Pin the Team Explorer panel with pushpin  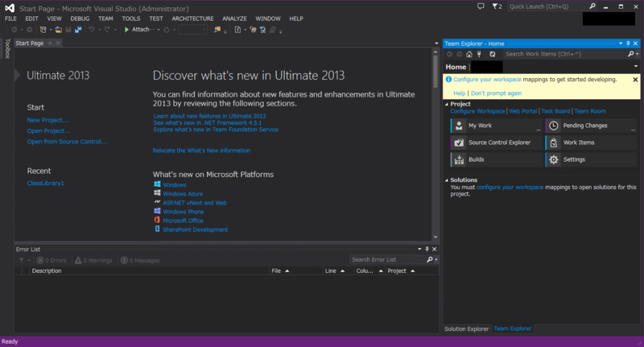tap(628, 43)
